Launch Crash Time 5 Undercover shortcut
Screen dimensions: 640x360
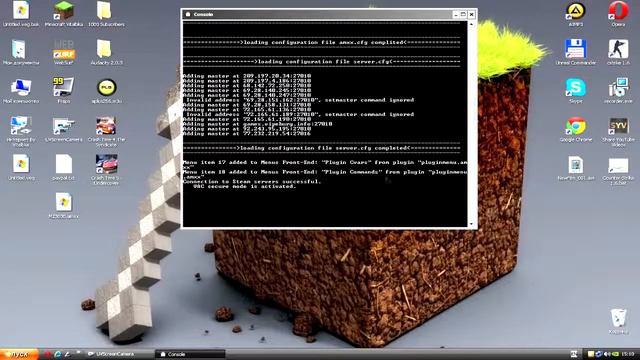point(106,169)
